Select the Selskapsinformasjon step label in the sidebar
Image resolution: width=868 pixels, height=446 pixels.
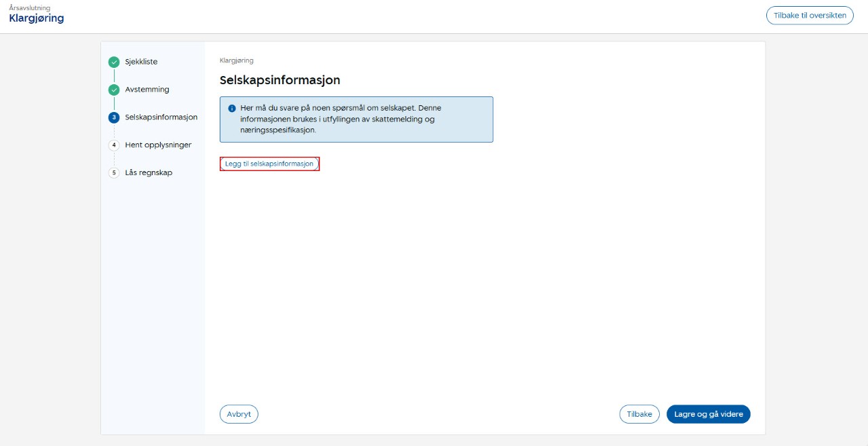click(161, 117)
